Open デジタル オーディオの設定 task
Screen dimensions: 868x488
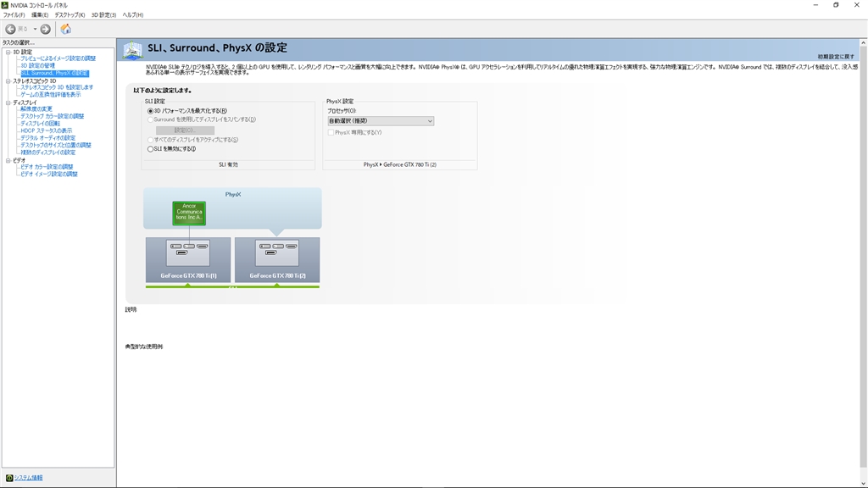(47, 138)
